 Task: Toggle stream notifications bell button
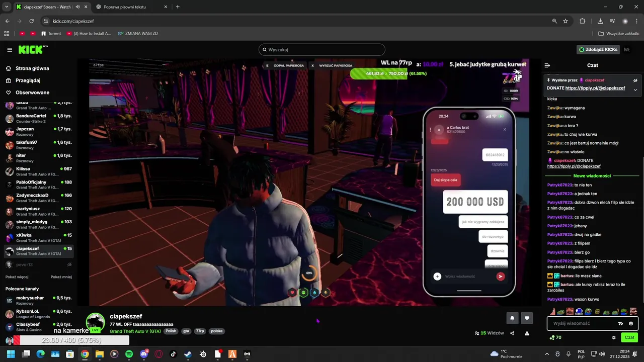512,318
